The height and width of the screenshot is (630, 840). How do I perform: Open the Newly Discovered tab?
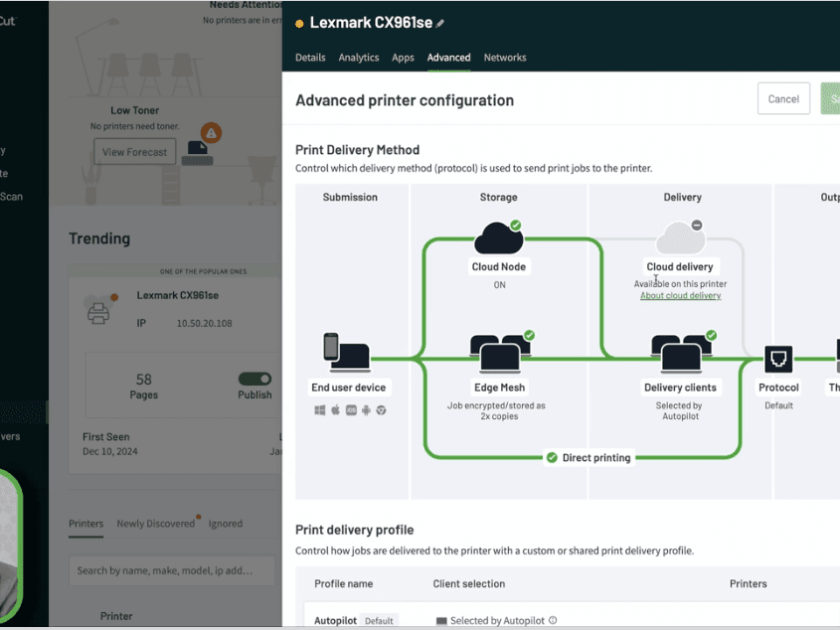(x=156, y=524)
